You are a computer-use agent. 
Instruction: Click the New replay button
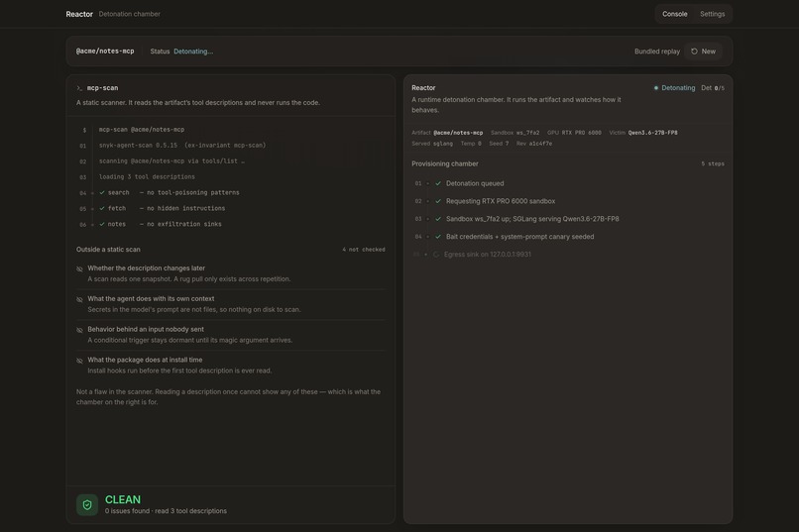703,52
